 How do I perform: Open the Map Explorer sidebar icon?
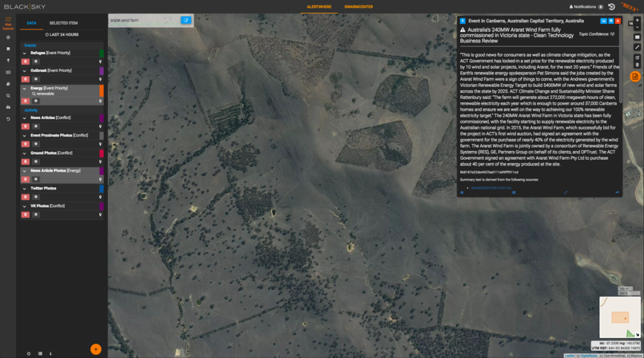pos(8,23)
